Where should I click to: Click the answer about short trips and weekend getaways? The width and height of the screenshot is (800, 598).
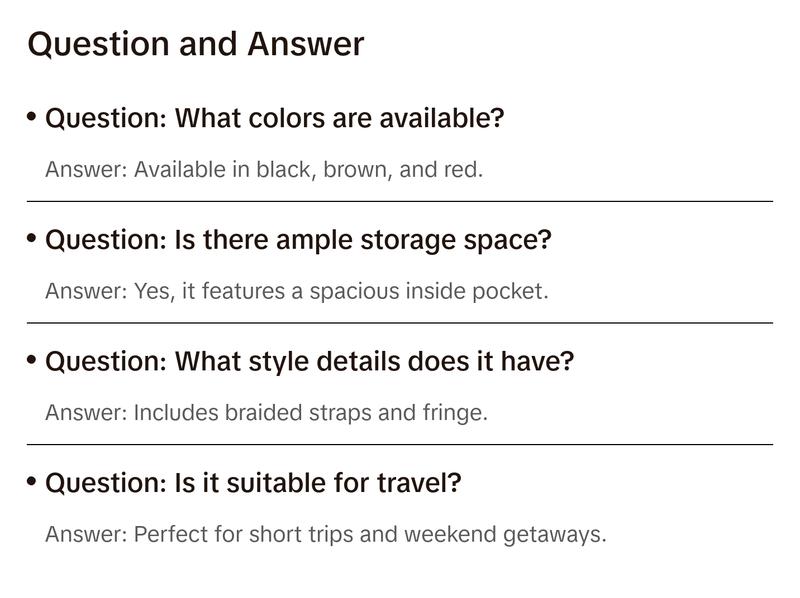pyautogui.click(x=326, y=535)
